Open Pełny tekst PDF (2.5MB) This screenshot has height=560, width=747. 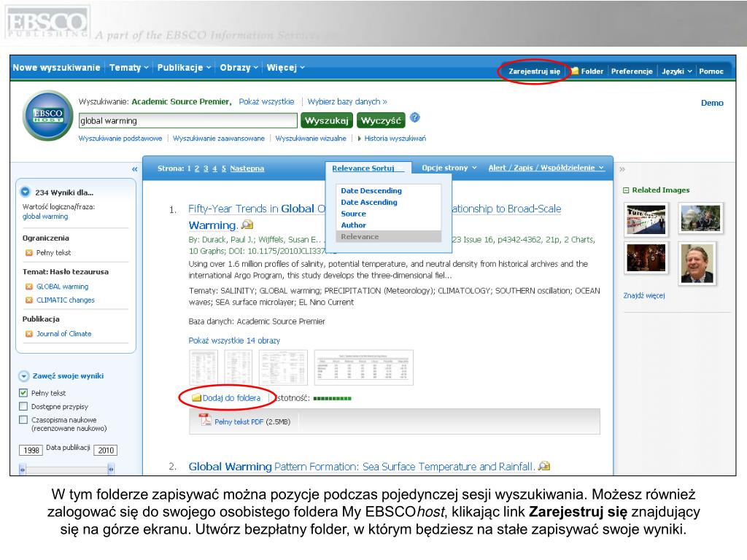pos(252,422)
